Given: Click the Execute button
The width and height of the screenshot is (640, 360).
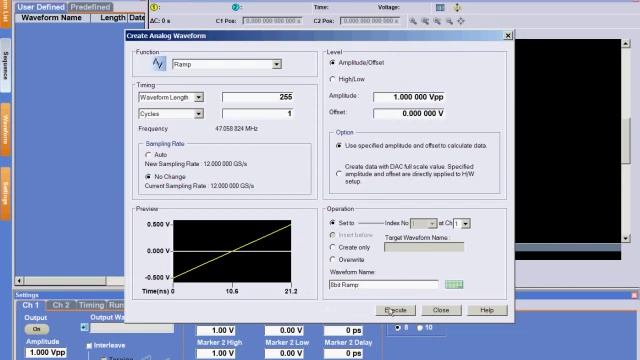Looking at the screenshot, I should coord(396,310).
